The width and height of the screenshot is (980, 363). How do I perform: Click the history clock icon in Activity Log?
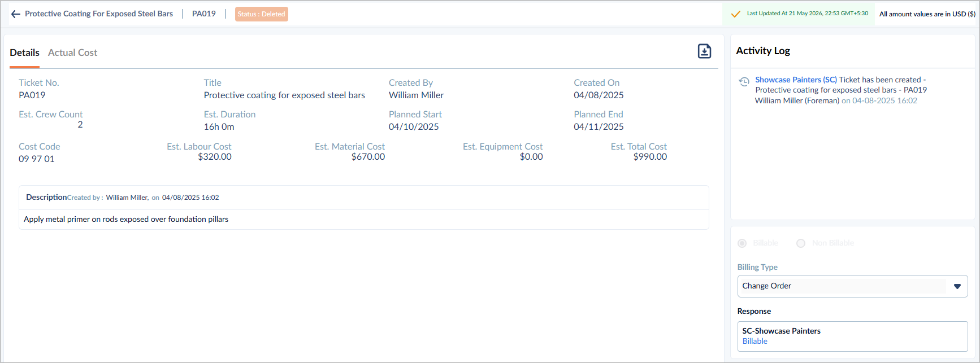point(744,82)
